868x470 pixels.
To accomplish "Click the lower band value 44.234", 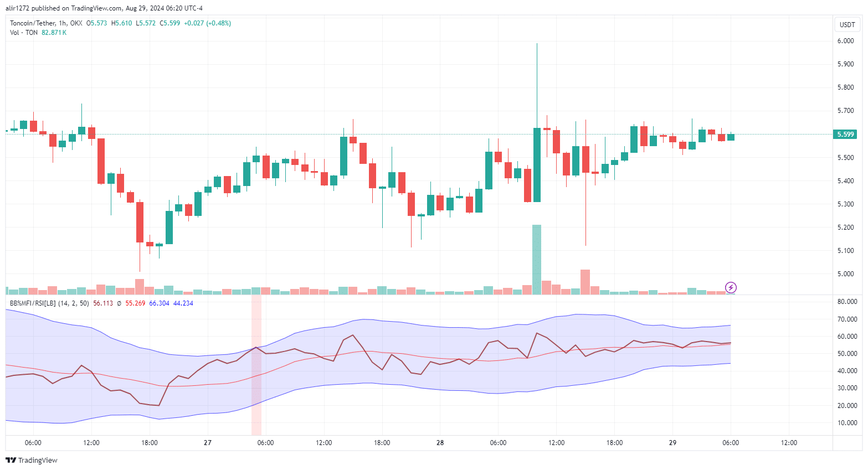I will [x=183, y=303].
